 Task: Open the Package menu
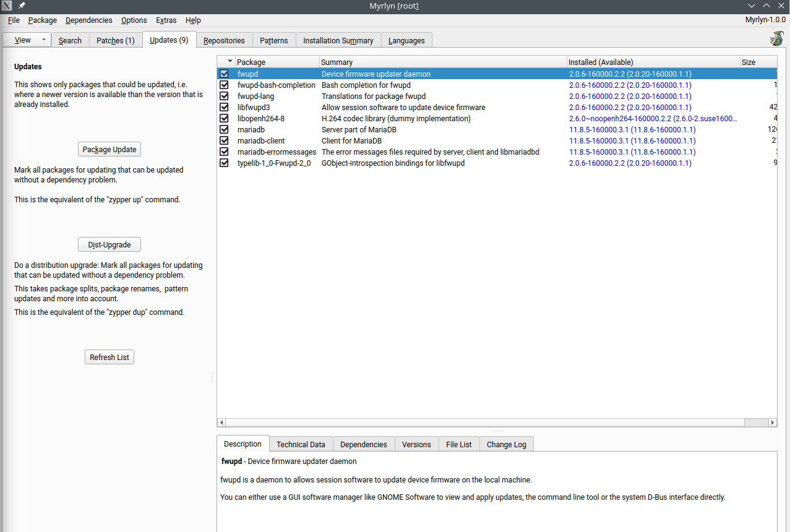(42, 20)
